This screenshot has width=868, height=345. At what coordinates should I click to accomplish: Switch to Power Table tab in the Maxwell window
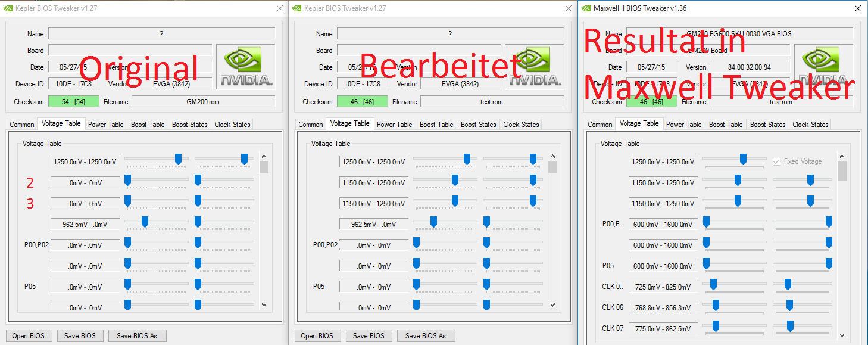[x=684, y=124]
